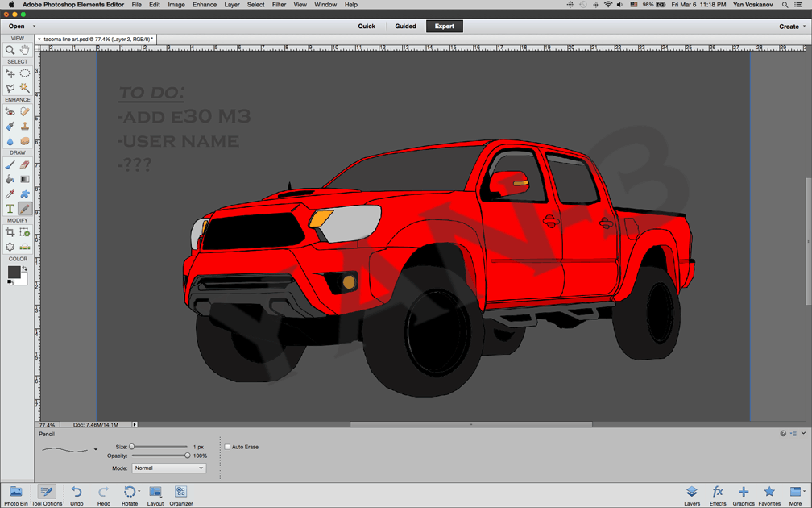Open the Layers panel

click(692, 495)
